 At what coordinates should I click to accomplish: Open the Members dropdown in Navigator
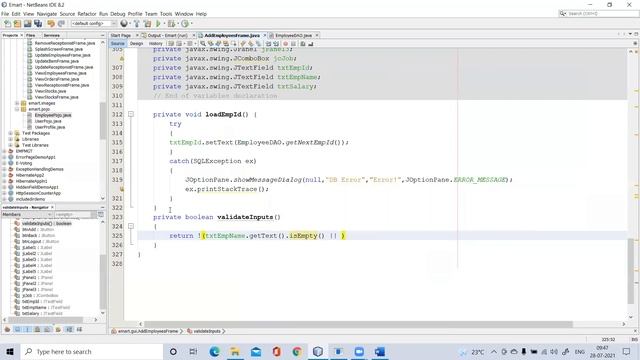point(27,214)
